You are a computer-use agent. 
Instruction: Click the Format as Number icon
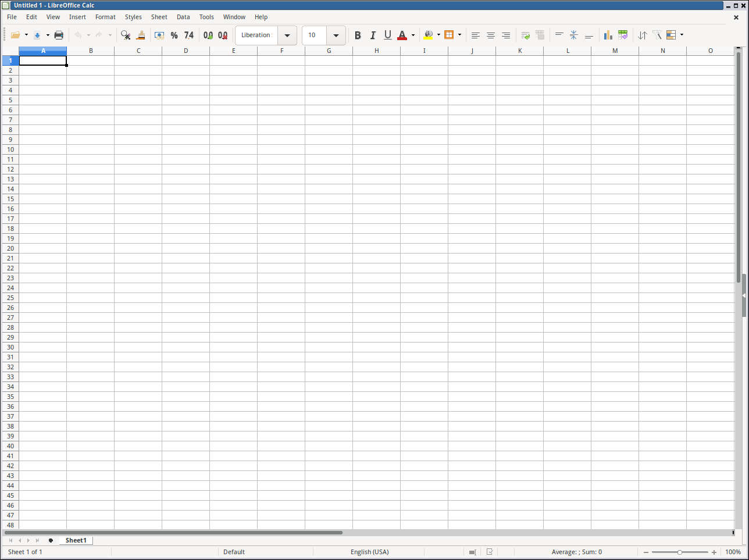(x=189, y=35)
